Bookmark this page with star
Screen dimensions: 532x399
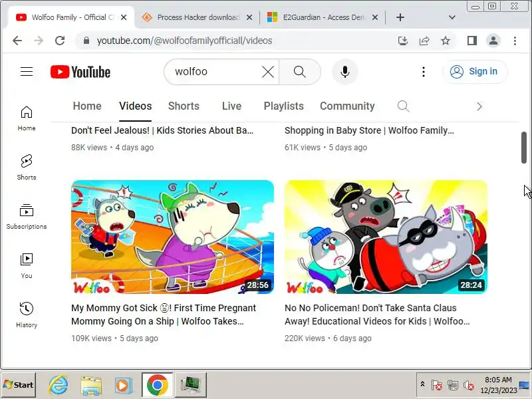446,41
